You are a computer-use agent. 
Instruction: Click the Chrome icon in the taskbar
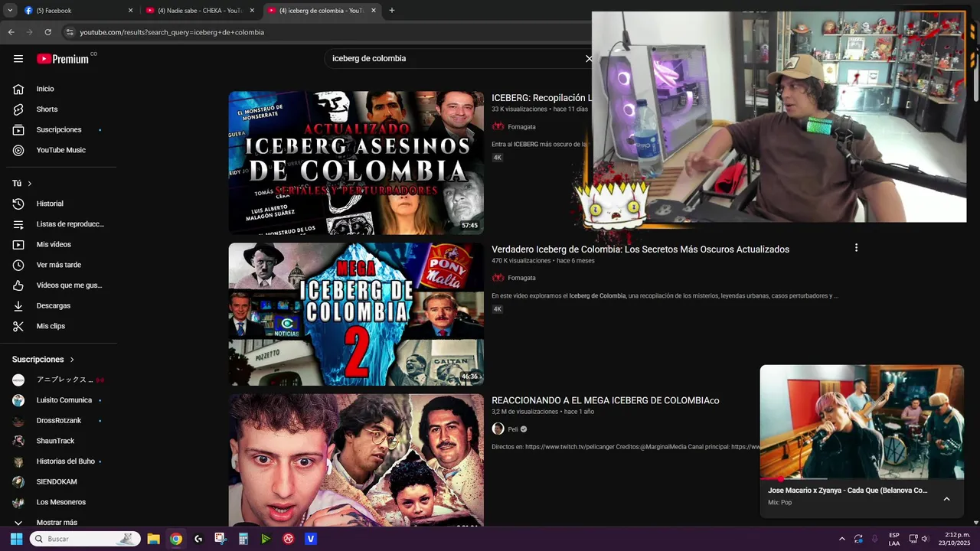176,539
